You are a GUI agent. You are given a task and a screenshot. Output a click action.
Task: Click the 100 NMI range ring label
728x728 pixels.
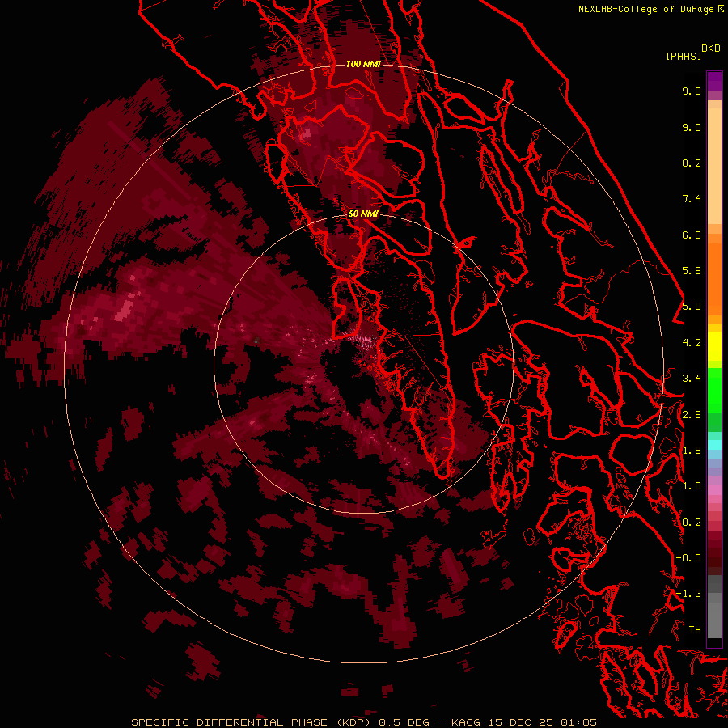(x=363, y=64)
